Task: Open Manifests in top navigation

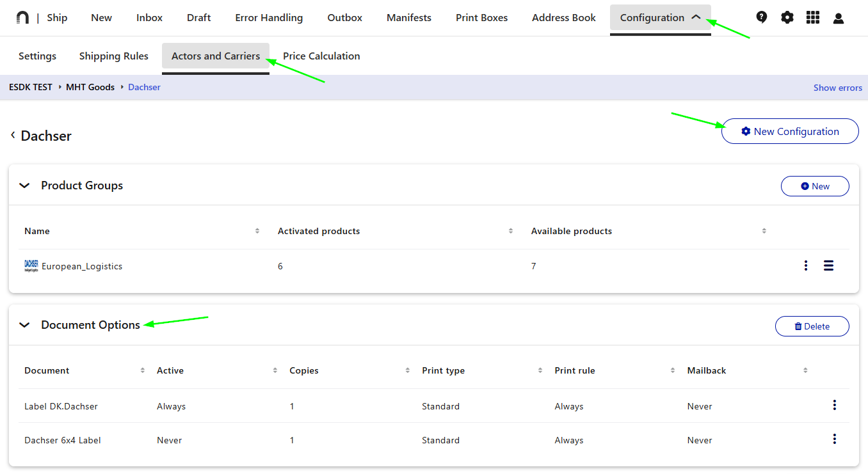Action: 409,18
